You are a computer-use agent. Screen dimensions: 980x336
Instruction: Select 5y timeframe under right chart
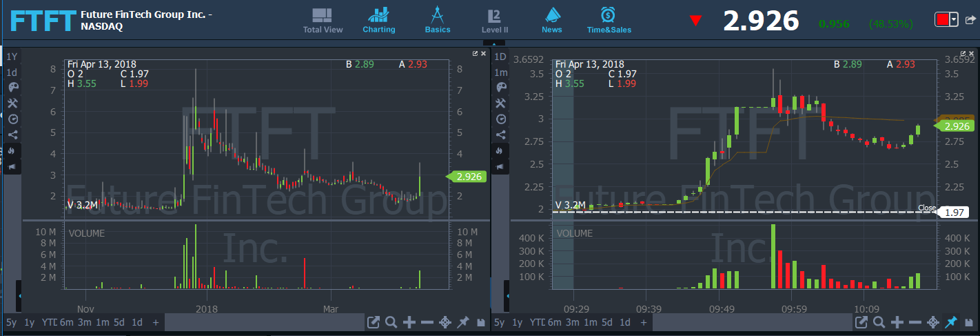tap(500, 322)
